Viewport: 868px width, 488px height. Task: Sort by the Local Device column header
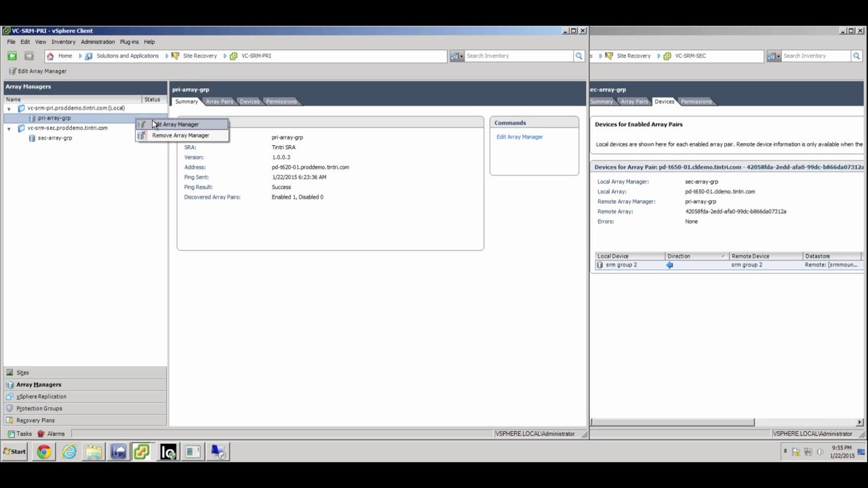coord(629,257)
